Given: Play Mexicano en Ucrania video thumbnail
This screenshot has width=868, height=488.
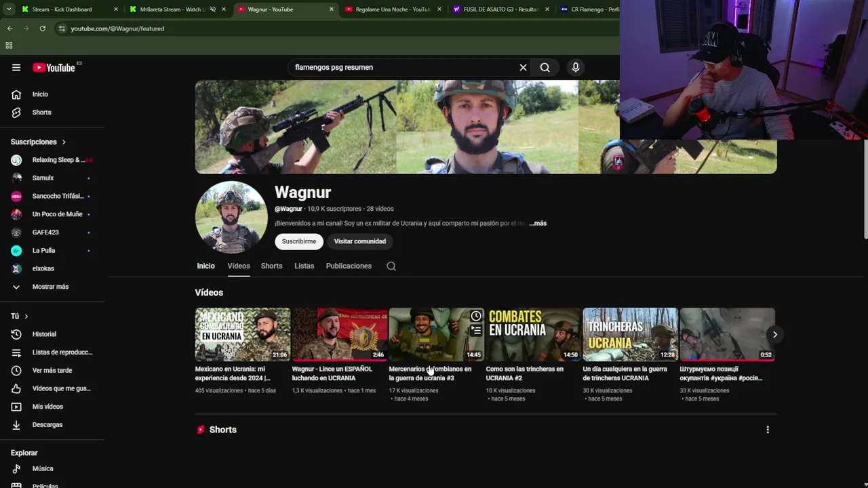Looking at the screenshot, I should pos(243,334).
